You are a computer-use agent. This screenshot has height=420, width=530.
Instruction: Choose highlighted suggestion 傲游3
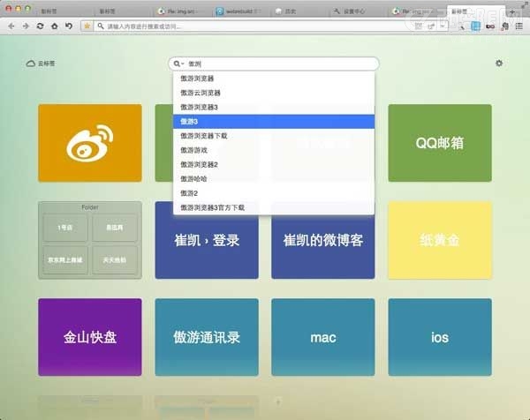[x=189, y=121]
